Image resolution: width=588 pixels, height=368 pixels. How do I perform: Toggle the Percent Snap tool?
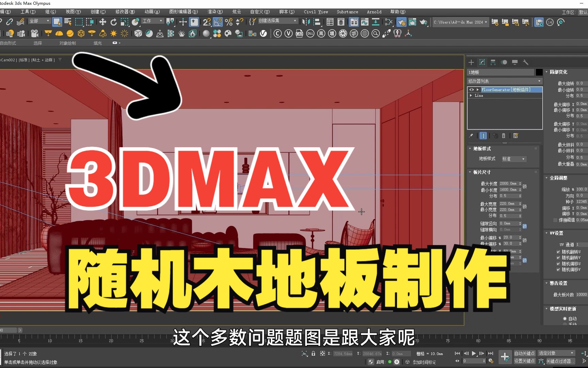(x=229, y=22)
